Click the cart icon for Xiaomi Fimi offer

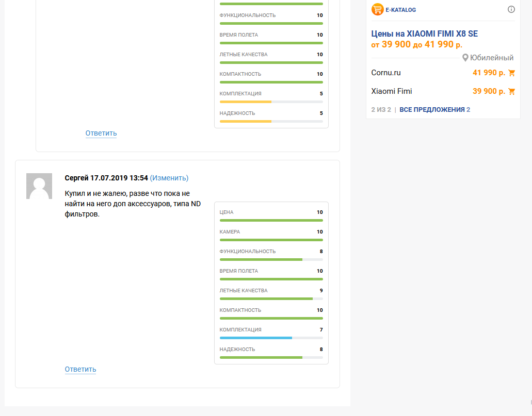tap(512, 92)
